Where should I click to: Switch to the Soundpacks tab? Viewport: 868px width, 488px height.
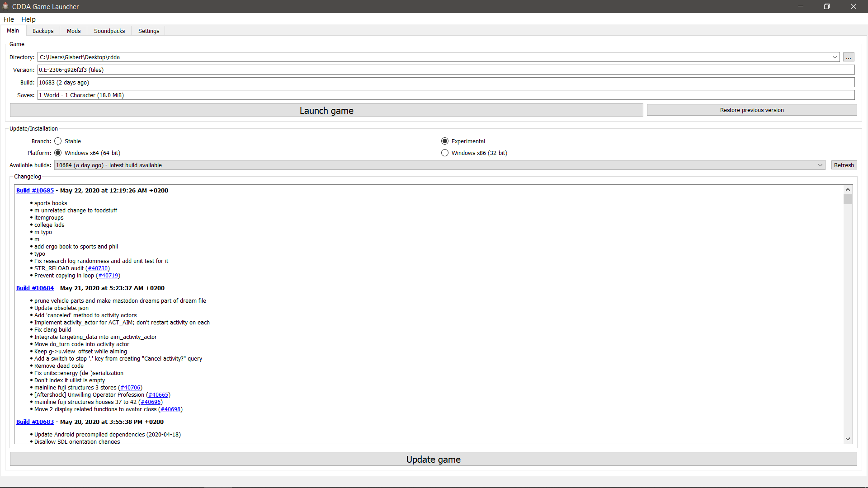pos(109,31)
